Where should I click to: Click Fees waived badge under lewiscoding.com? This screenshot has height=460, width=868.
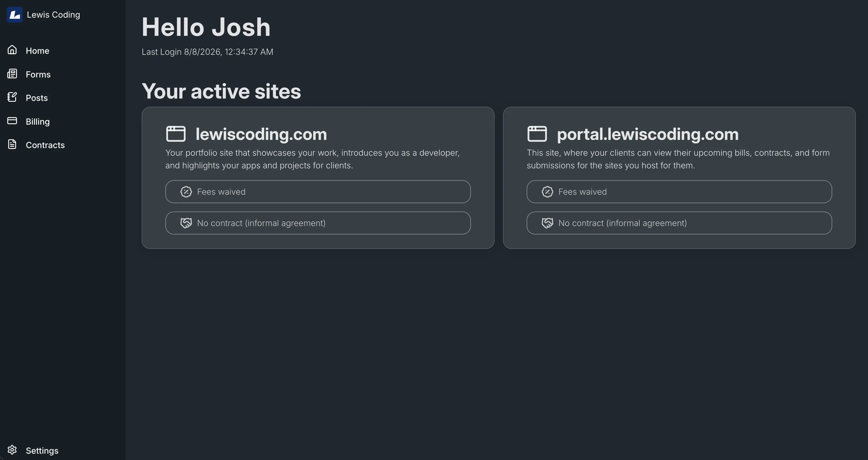(x=318, y=192)
